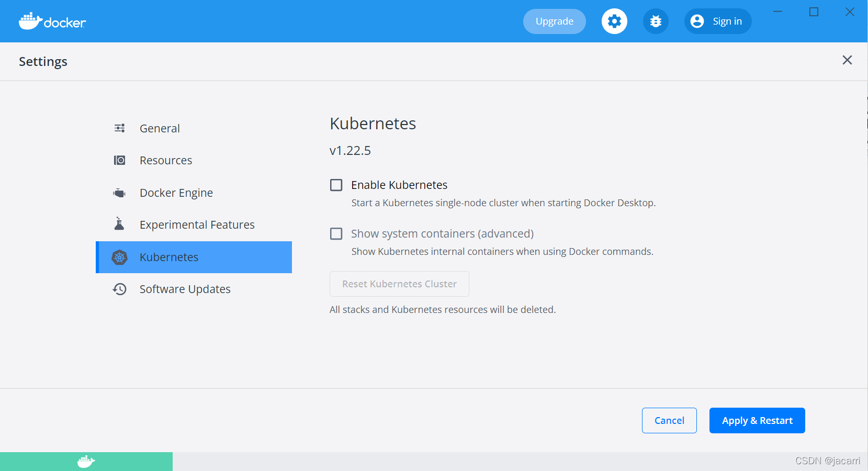Image resolution: width=868 pixels, height=471 pixels.
Task: Close the Docker Desktop window
Action: point(850,12)
